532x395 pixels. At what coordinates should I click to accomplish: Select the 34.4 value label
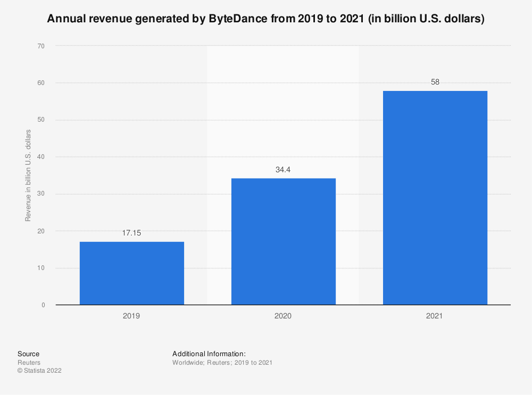coord(283,170)
